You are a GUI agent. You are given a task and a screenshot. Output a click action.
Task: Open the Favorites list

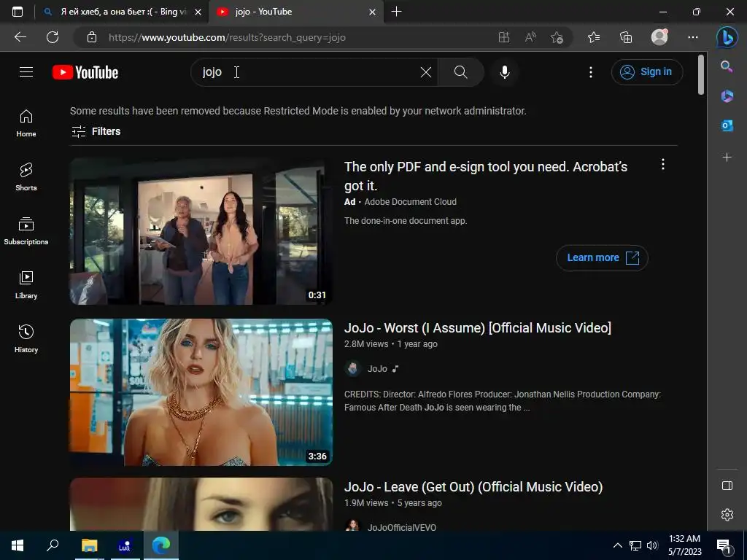(x=594, y=37)
